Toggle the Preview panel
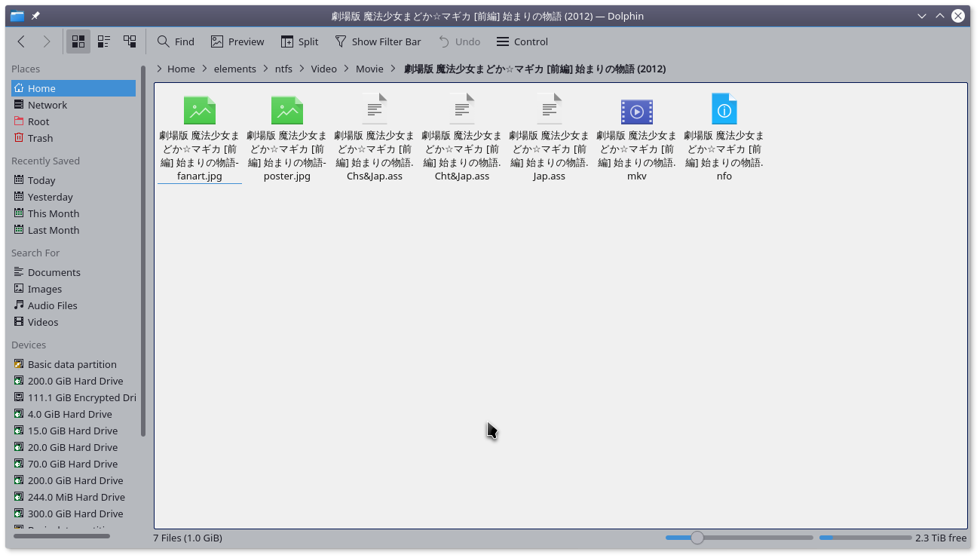This screenshot has height=558, width=980. (x=237, y=41)
